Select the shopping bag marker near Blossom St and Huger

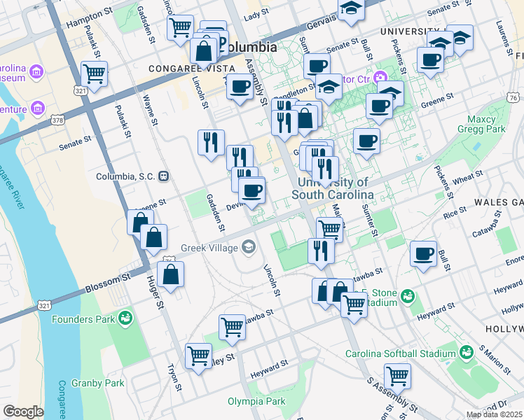point(170,274)
